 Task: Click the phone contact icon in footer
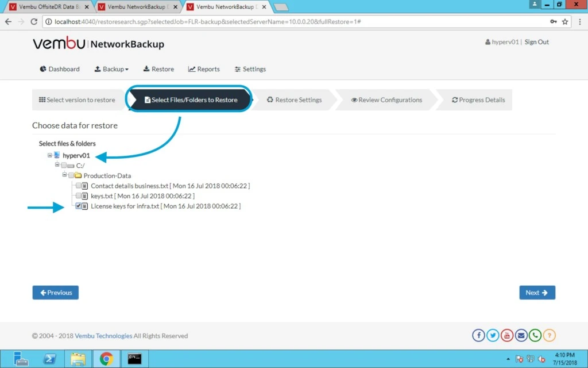pyautogui.click(x=535, y=335)
